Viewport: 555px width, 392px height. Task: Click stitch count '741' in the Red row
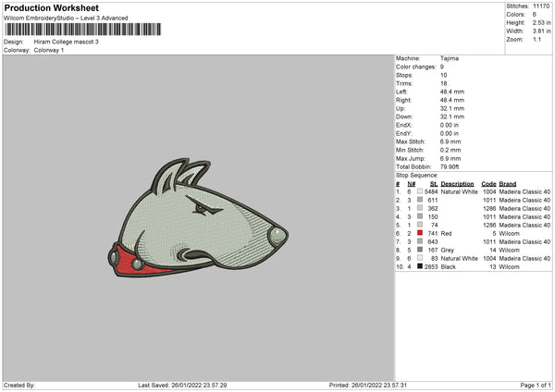coord(433,234)
